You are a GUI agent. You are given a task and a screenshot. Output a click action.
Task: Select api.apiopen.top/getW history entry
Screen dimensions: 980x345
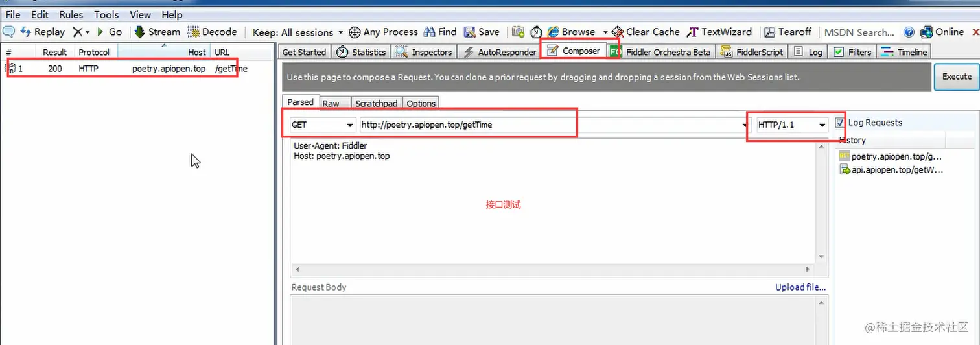pos(891,170)
